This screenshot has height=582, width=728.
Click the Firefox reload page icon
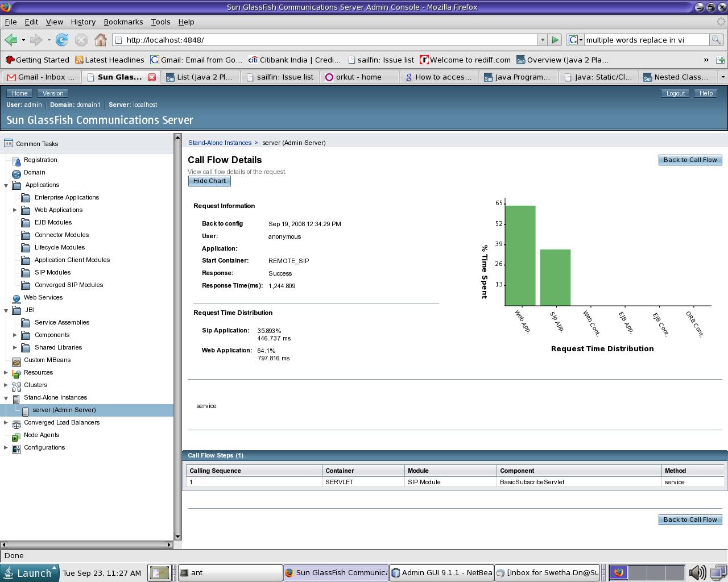pos(62,40)
